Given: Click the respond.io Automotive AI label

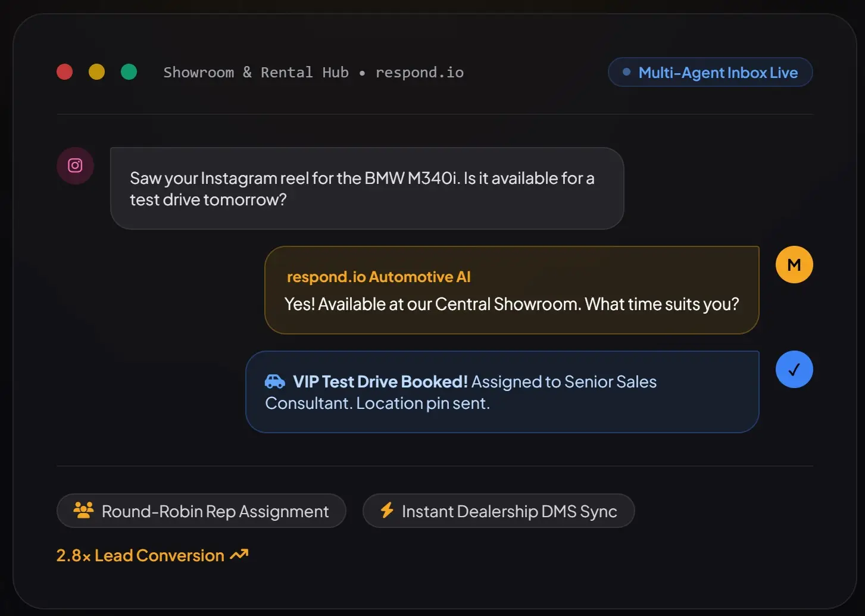Looking at the screenshot, I should coord(379,277).
